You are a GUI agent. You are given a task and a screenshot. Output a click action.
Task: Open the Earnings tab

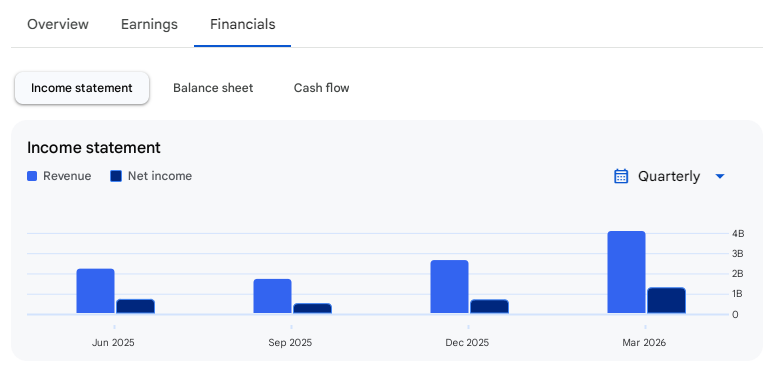[x=149, y=24]
